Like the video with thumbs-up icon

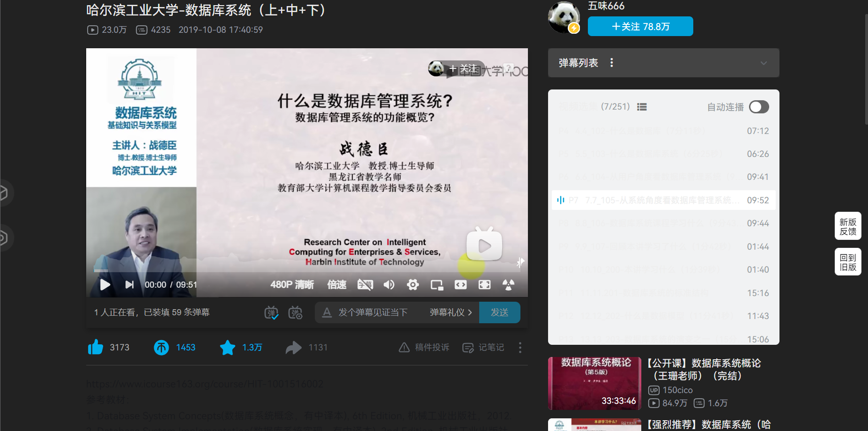96,347
